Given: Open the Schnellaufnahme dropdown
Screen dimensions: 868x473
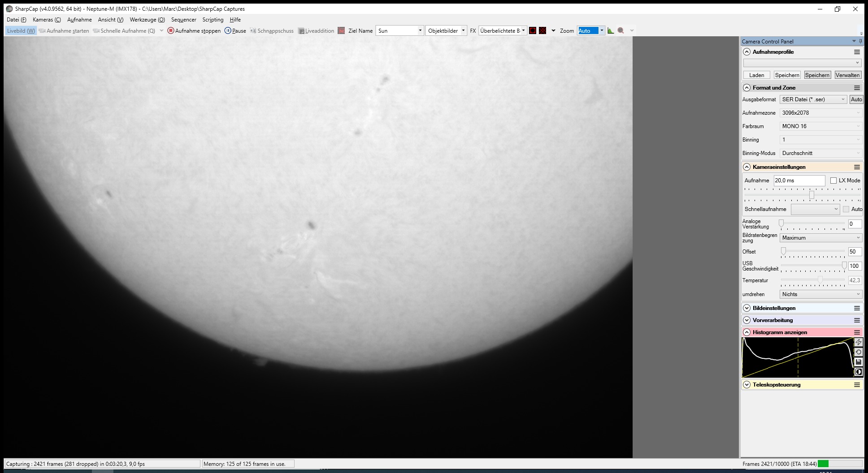Looking at the screenshot, I should pos(815,209).
